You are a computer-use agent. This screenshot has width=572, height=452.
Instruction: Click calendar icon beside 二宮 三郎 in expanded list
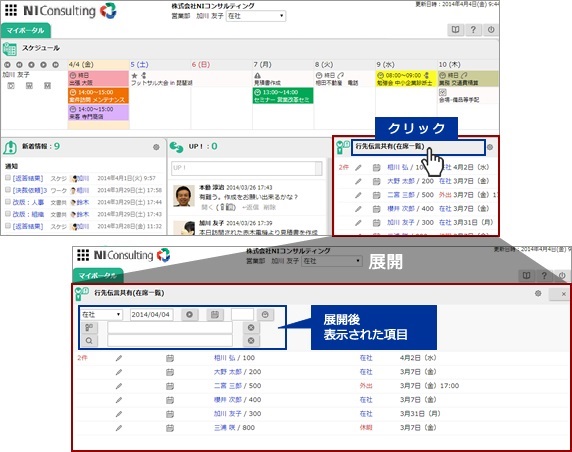pyautogui.click(x=170, y=386)
